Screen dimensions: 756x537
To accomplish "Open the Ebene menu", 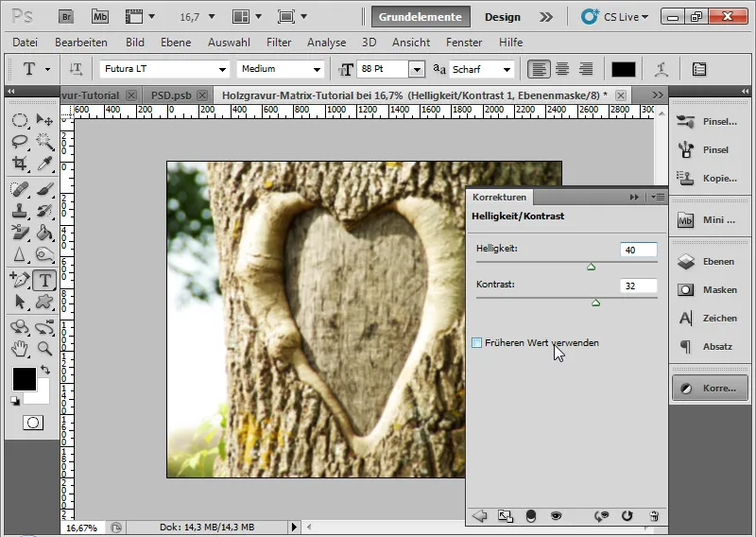I will pyautogui.click(x=176, y=43).
